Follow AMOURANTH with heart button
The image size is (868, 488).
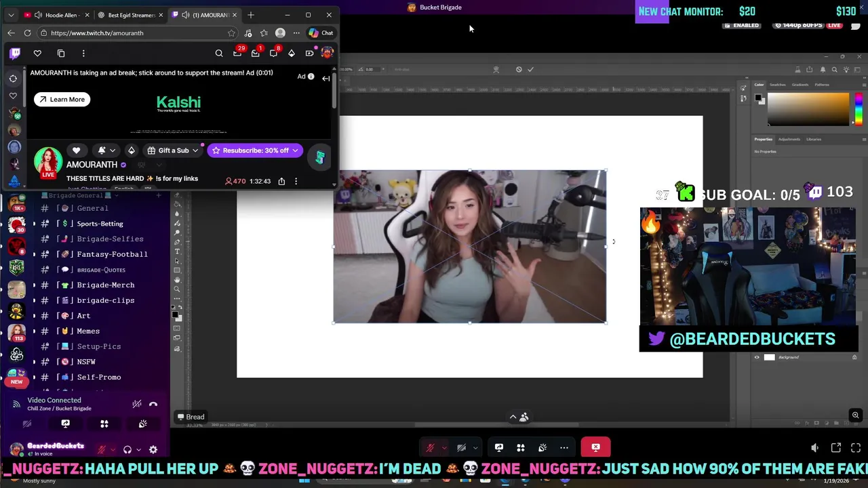point(76,150)
